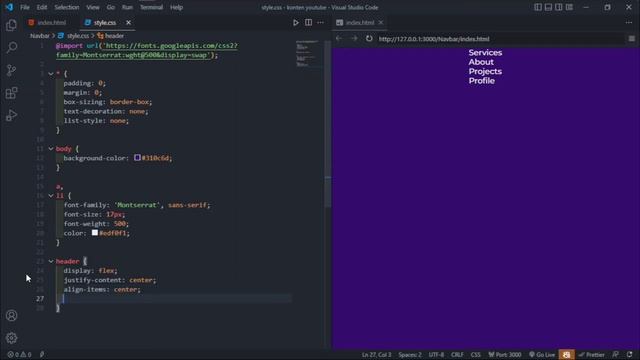This screenshot has height=360, width=640.
Task: Open the Run and Debug view
Action: 11,115
